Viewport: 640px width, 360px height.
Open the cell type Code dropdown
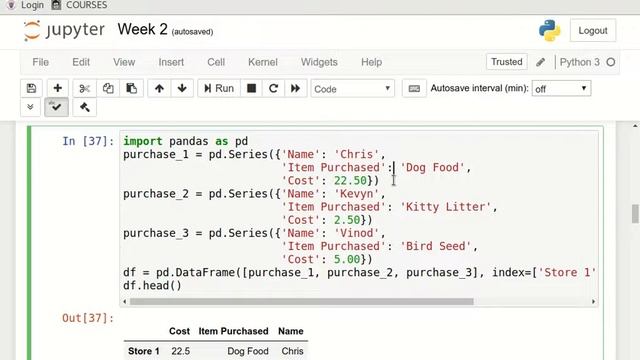click(x=353, y=89)
